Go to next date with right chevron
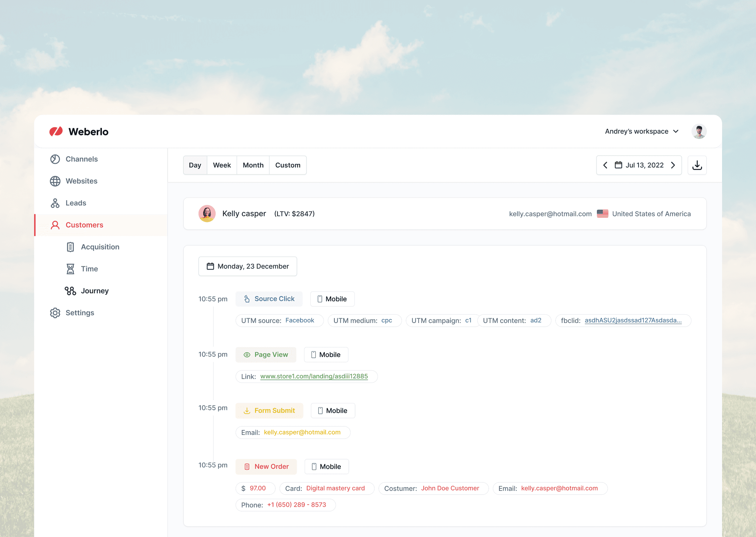 (x=673, y=165)
